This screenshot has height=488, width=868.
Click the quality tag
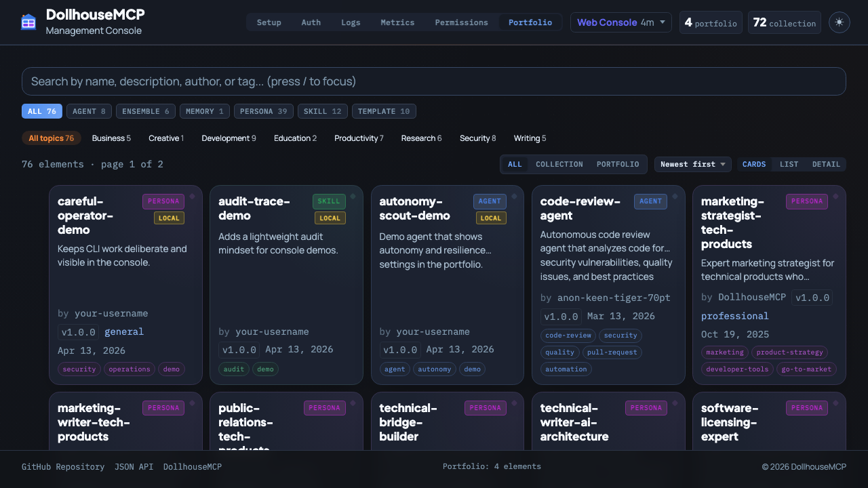(x=560, y=352)
